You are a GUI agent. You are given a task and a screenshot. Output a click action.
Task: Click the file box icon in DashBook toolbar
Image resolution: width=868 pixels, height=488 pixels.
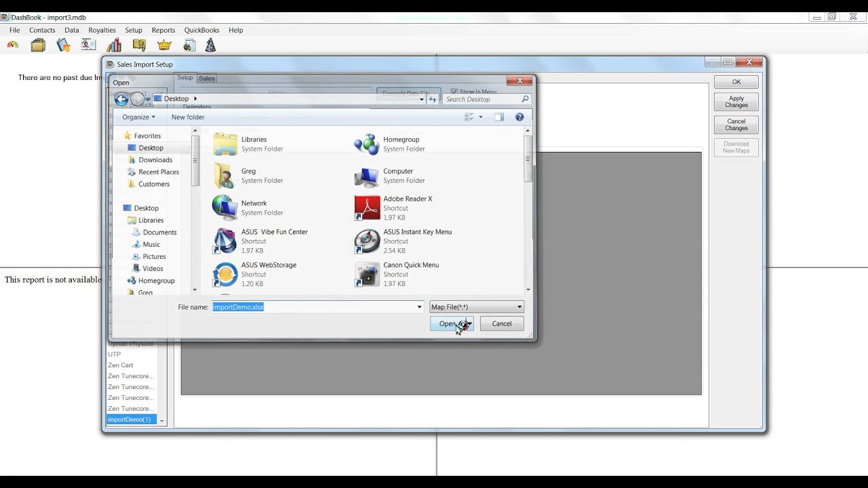(x=38, y=45)
